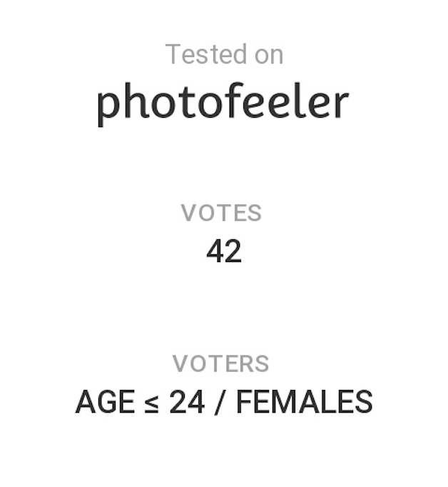Image resolution: width=448 pixels, height=487 pixels.
Task: Click the digit 4 in vote count
Action: [x=215, y=251]
